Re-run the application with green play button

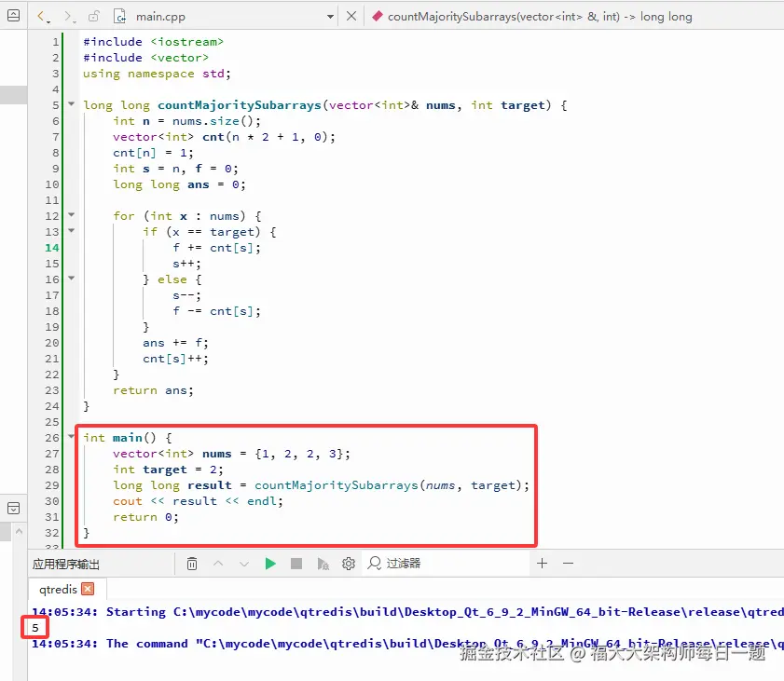(270, 564)
